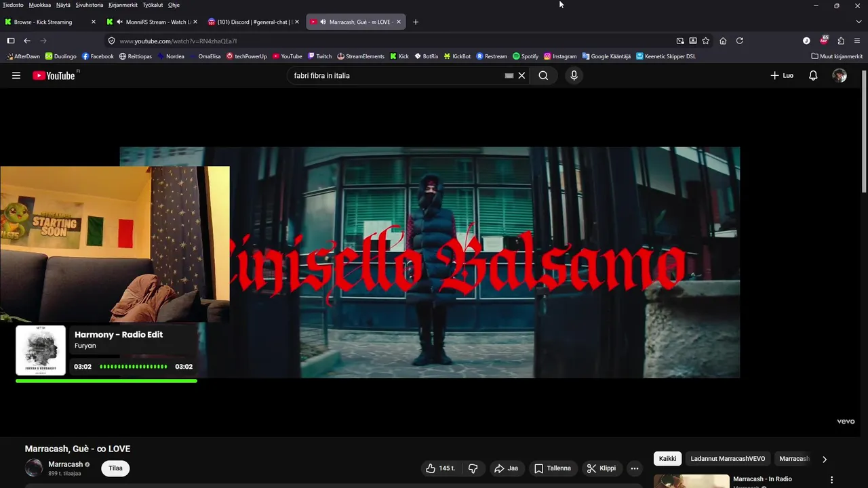Image resolution: width=868 pixels, height=488 pixels.
Task: Reload the page with the refresh icon
Action: pyautogui.click(x=740, y=41)
